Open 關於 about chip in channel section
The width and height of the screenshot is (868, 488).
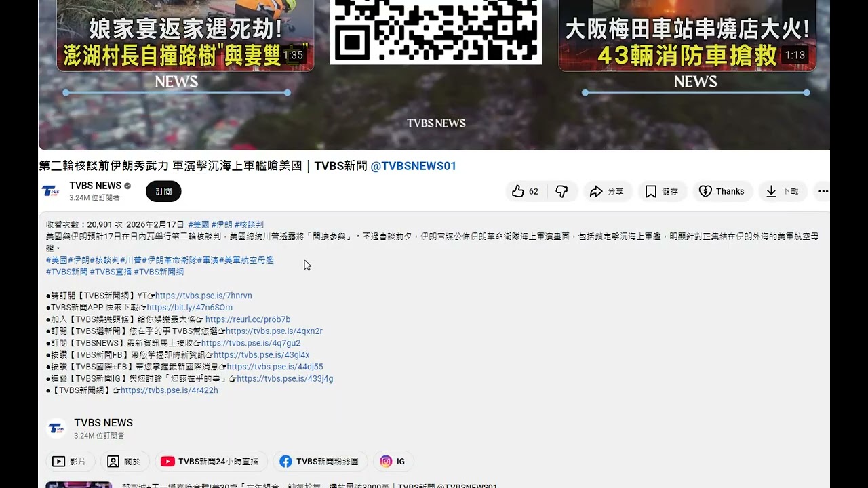pyautogui.click(x=125, y=462)
